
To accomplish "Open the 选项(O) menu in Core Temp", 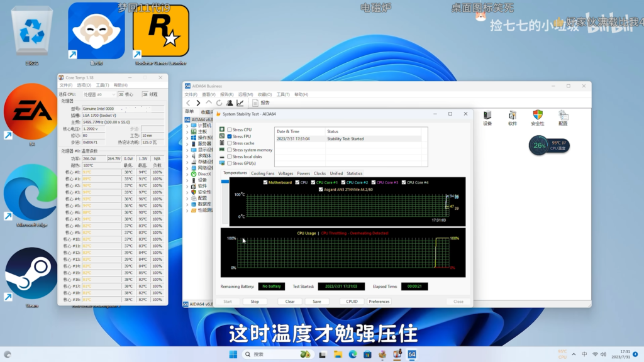I will tap(84, 85).
